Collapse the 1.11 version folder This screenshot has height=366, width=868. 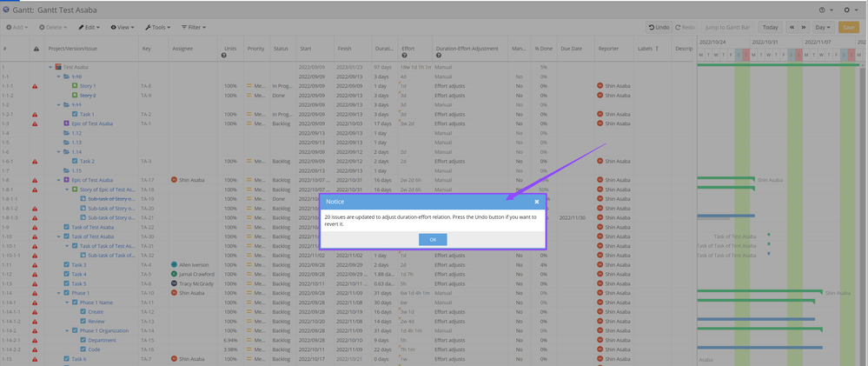point(59,104)
